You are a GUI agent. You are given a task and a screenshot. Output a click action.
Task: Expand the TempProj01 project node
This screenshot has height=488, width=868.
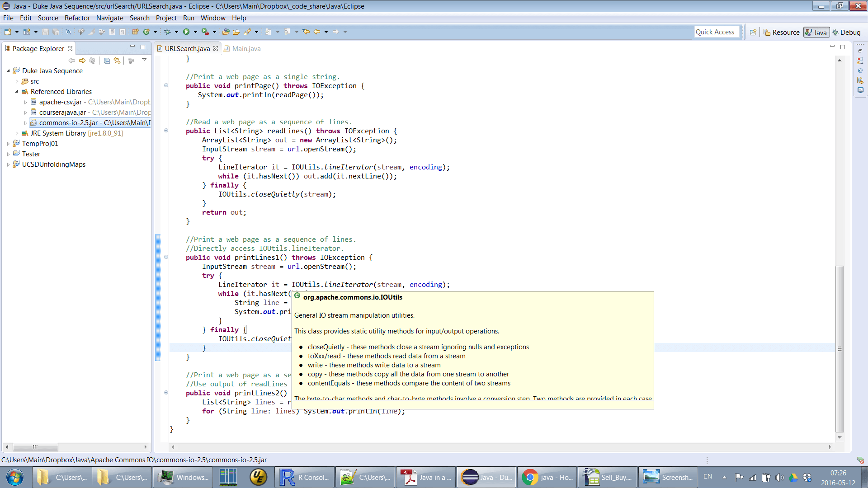click(x=8, y=144)
